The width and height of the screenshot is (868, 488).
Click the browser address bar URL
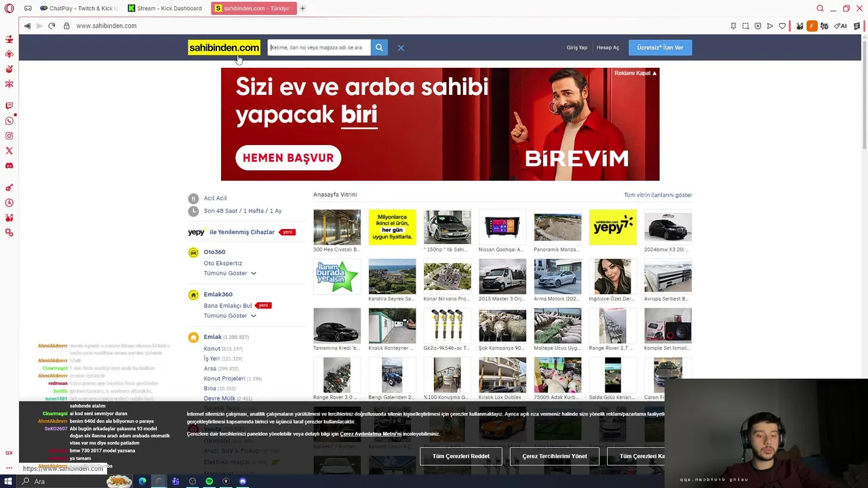pos(106,26)
